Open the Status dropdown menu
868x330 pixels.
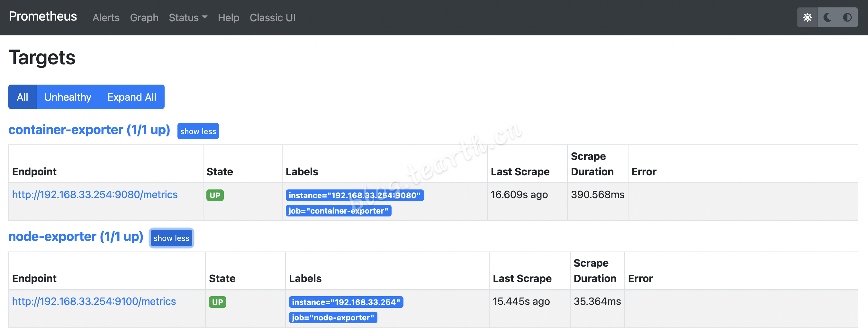tap(188, 17)
